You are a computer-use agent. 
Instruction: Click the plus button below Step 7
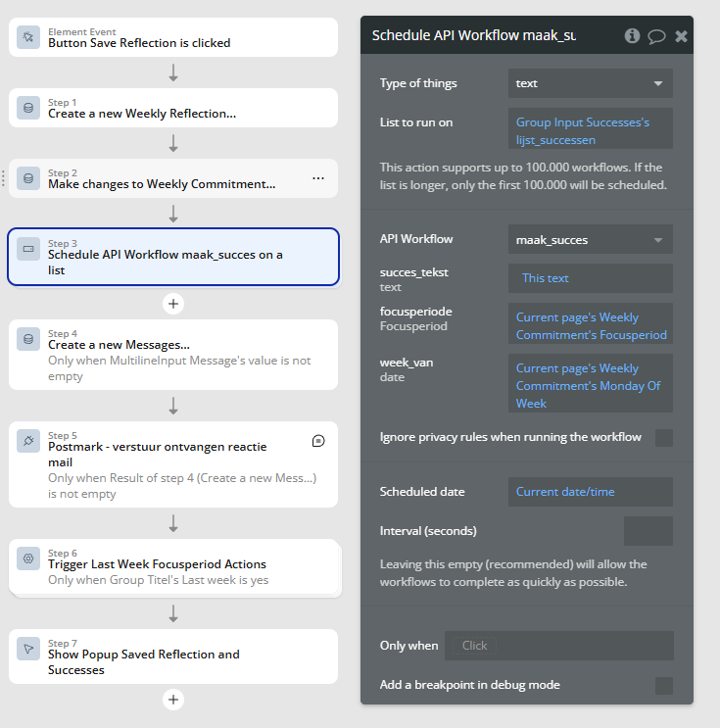pos(173,700)
